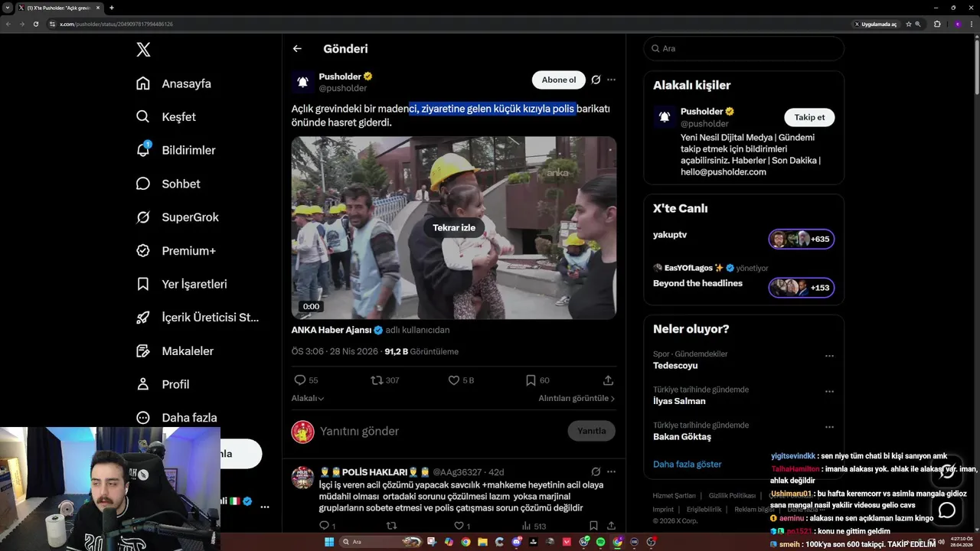Open a new browser tab
Viewport: 980px width, 551px height.
coord(112,8)
